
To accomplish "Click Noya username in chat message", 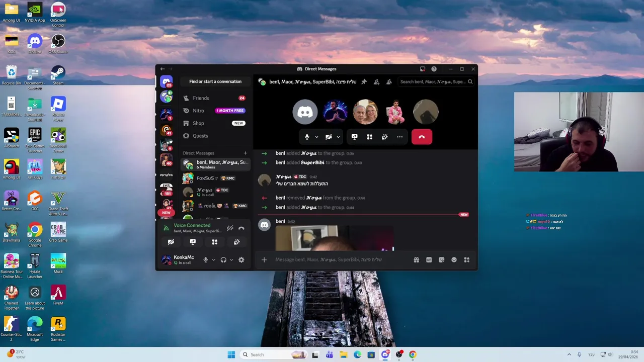I will pyautogui.click(x=283, y=177).
